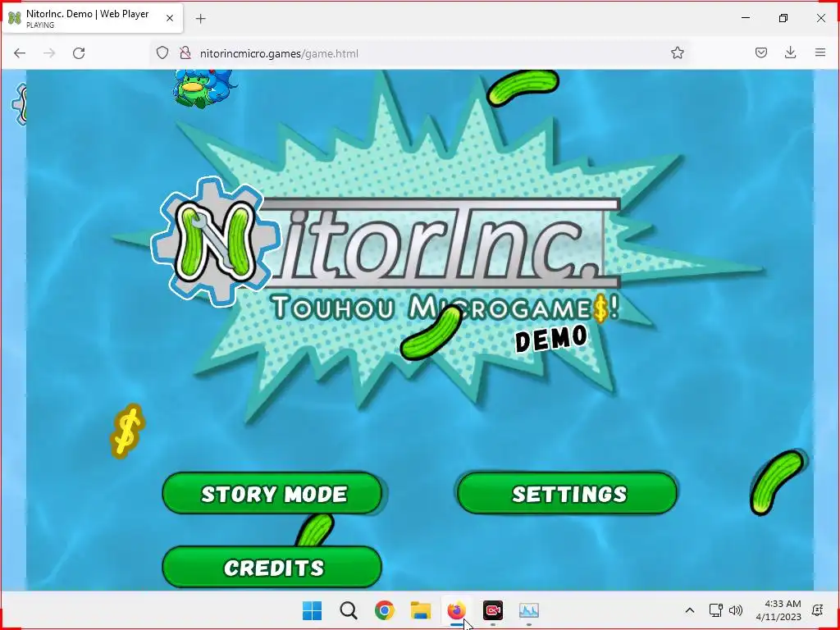The image size is (840, 630).
Task: Click the floating yellow dollar sign
Action: click(127, 431)
